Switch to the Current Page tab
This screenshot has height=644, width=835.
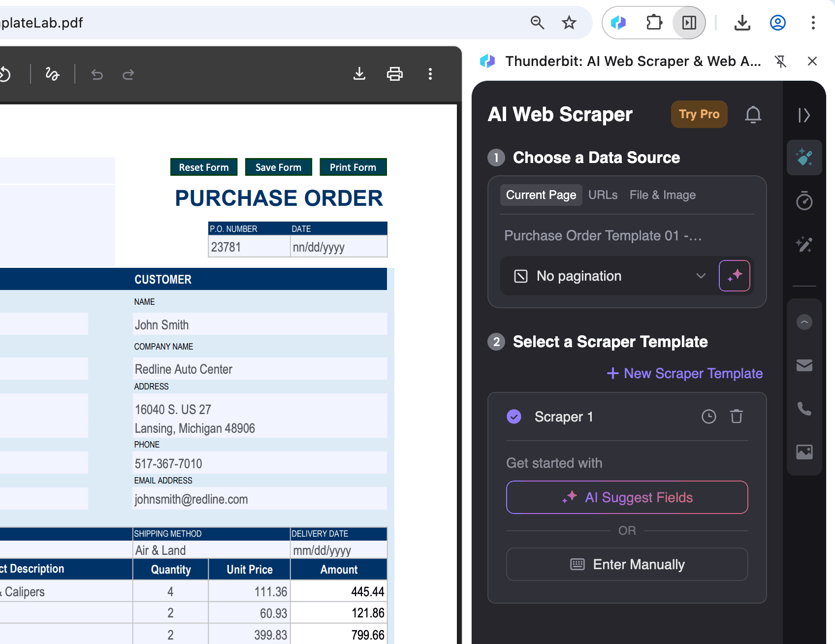pyautogui.click(x=541, y=195)
